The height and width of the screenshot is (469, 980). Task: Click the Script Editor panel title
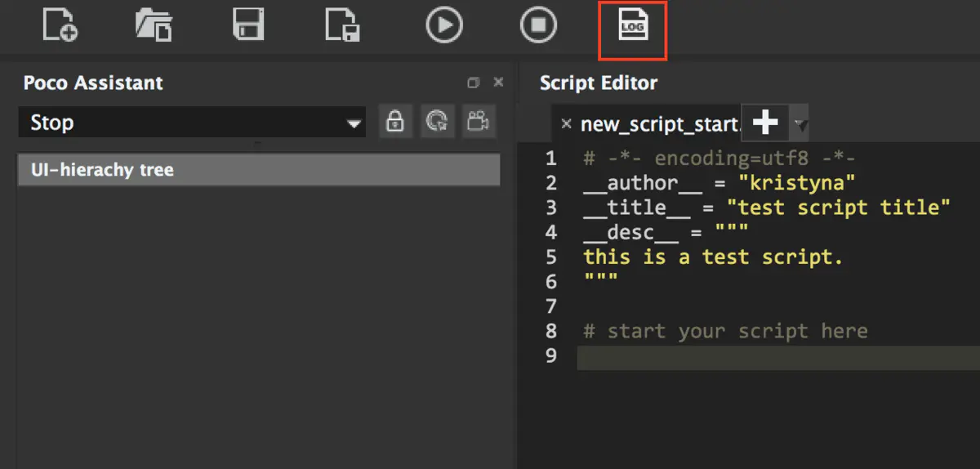(x=599, y=83)
